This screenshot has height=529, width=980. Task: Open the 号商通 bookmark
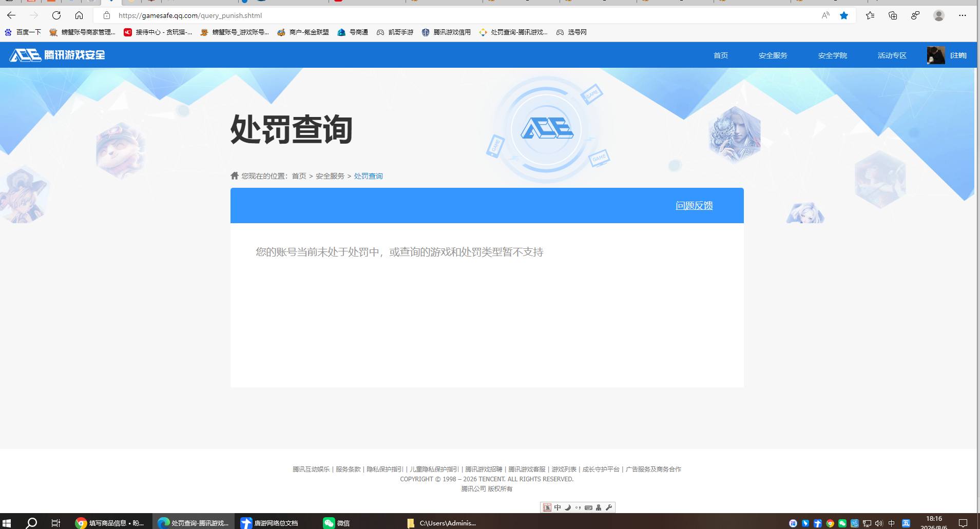tap(353, 32)
